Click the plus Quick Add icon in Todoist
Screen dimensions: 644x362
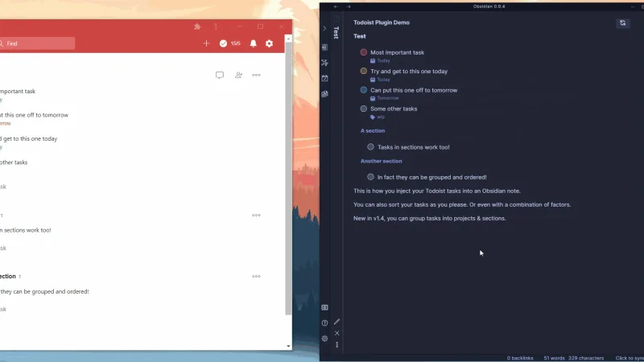coord(206,43)
